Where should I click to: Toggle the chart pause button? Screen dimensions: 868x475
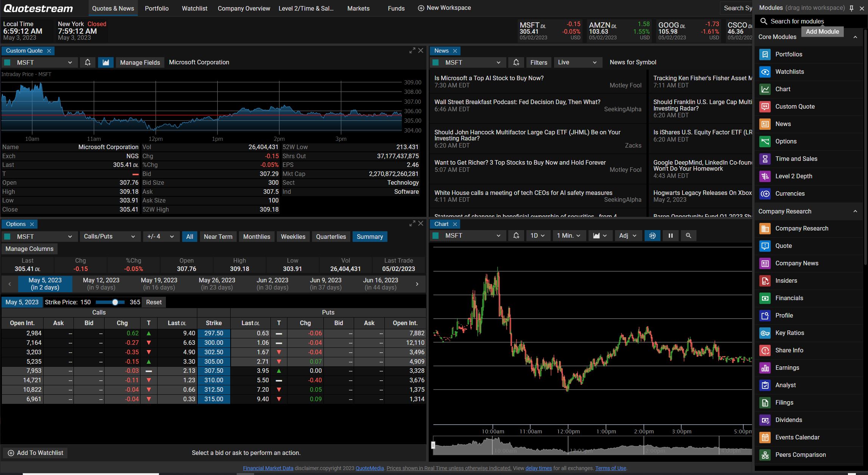click(670, 236)
